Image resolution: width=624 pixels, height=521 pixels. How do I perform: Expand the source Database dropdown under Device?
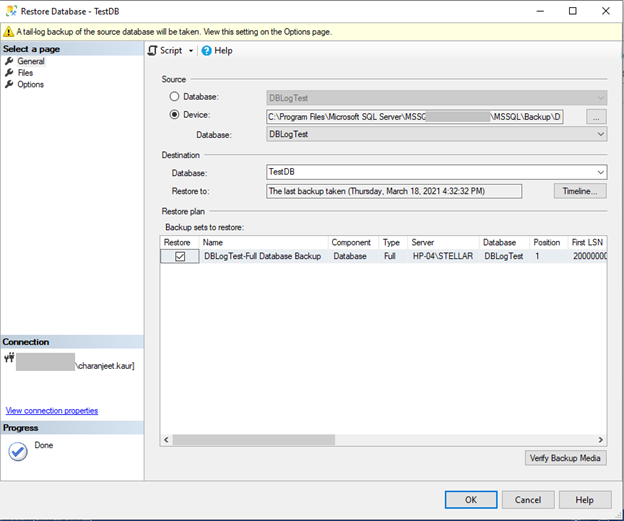point(599,134)
